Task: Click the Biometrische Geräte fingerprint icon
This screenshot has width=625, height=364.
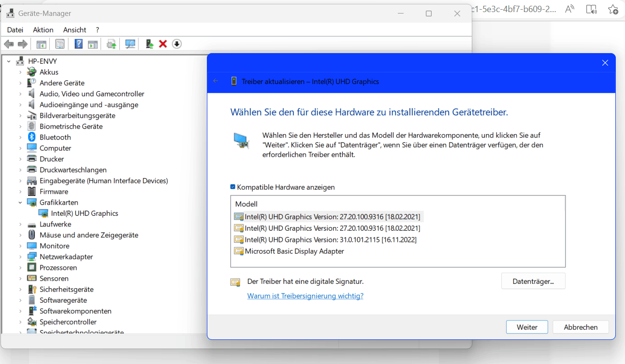Action: click(32, 126)
